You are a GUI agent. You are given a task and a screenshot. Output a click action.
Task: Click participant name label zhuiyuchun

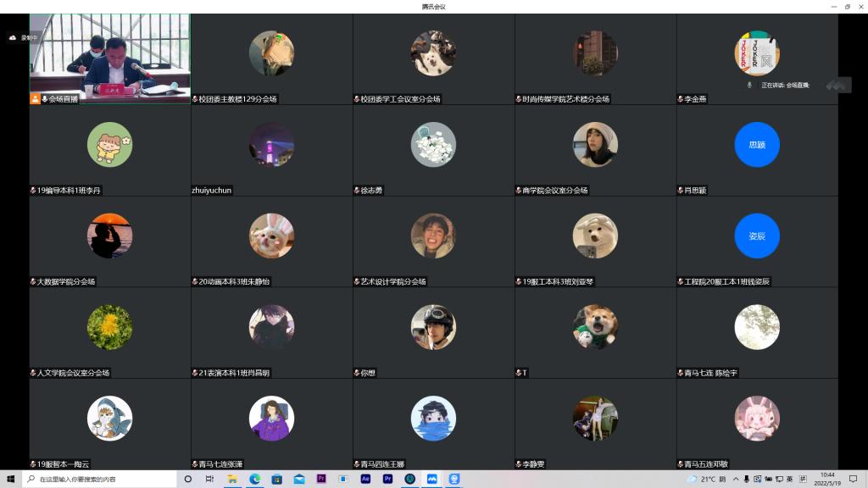click(x=212, y=191)
